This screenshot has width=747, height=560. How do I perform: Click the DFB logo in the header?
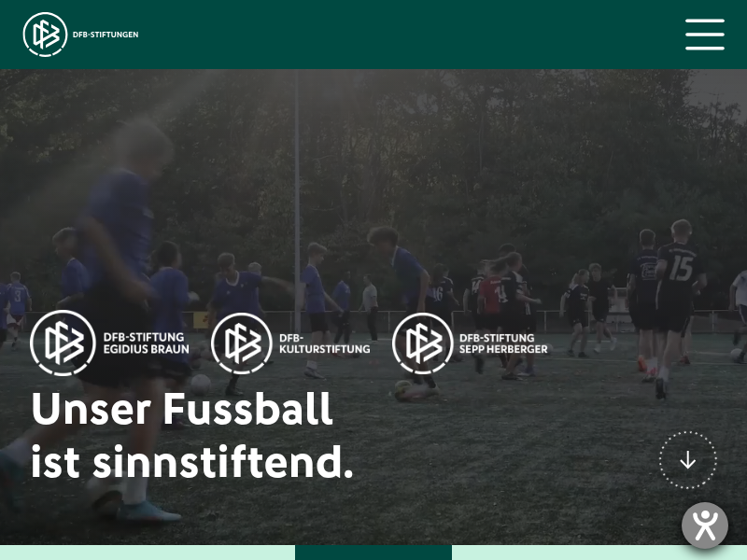pos(45,35)
